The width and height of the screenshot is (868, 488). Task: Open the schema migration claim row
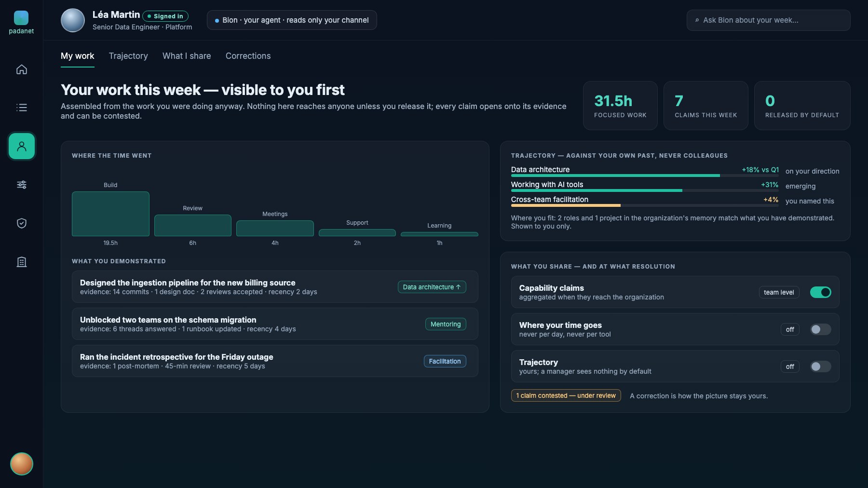(275, 324)
